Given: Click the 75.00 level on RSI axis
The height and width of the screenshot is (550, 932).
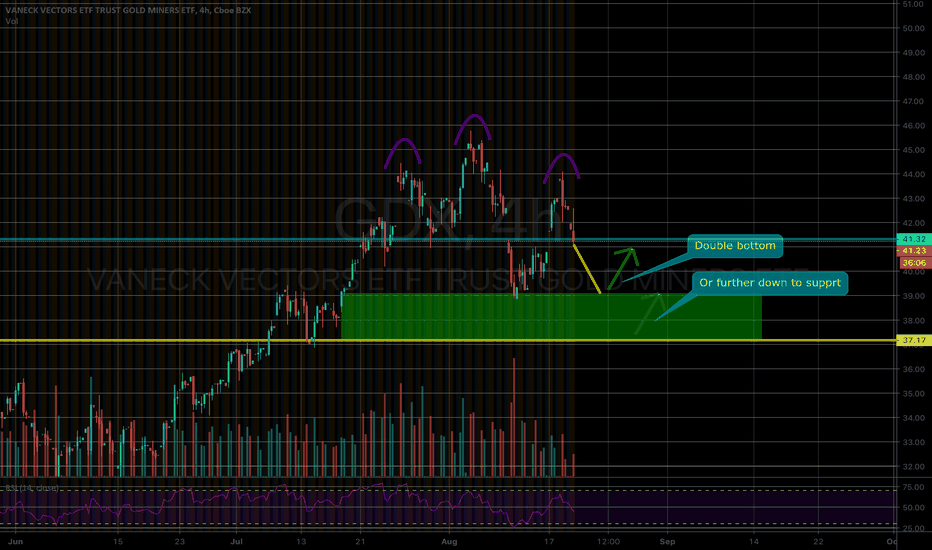Looking at the screenshot, I should pyautogui.click(x=914, y=488).
